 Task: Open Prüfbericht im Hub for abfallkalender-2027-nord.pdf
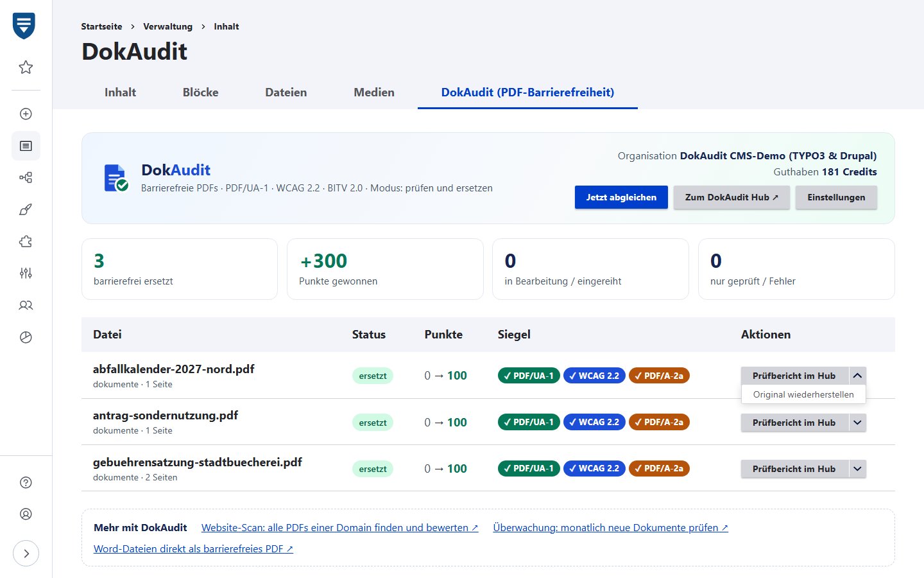[x=794, y=376]
